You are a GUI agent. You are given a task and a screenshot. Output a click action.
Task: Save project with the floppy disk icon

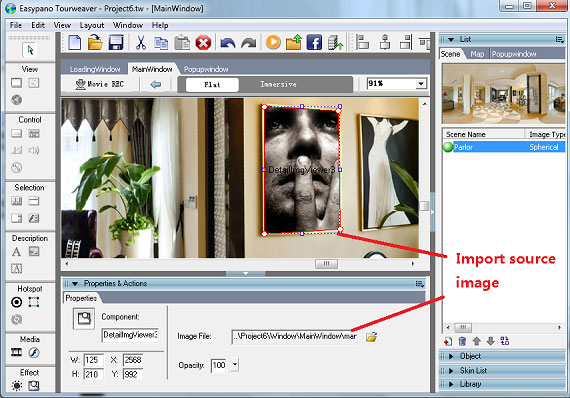pos(116,43)
